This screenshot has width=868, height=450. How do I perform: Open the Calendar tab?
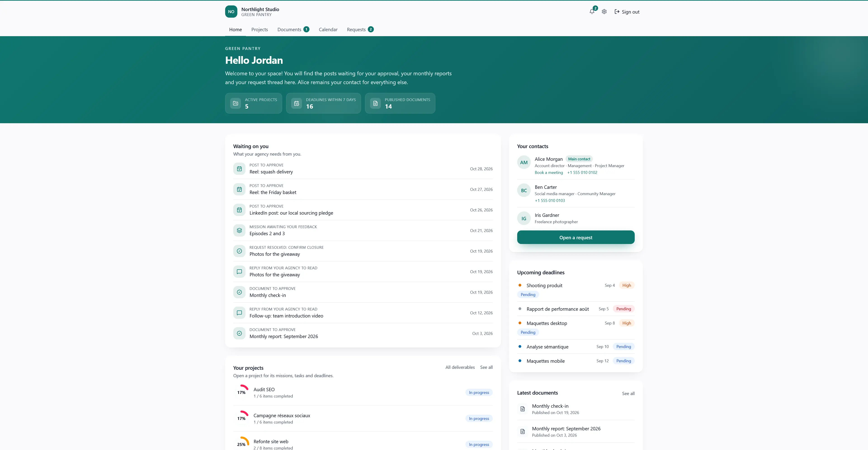[328, 30]
